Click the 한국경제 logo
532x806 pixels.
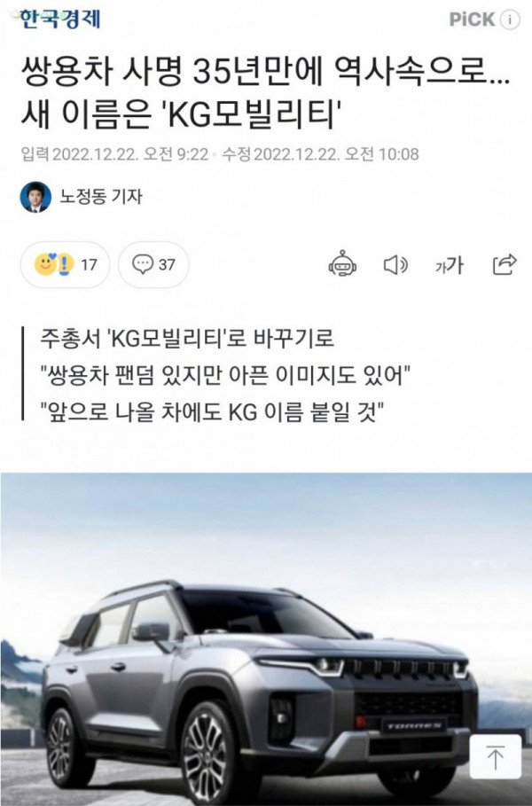(x=60, y=20)
